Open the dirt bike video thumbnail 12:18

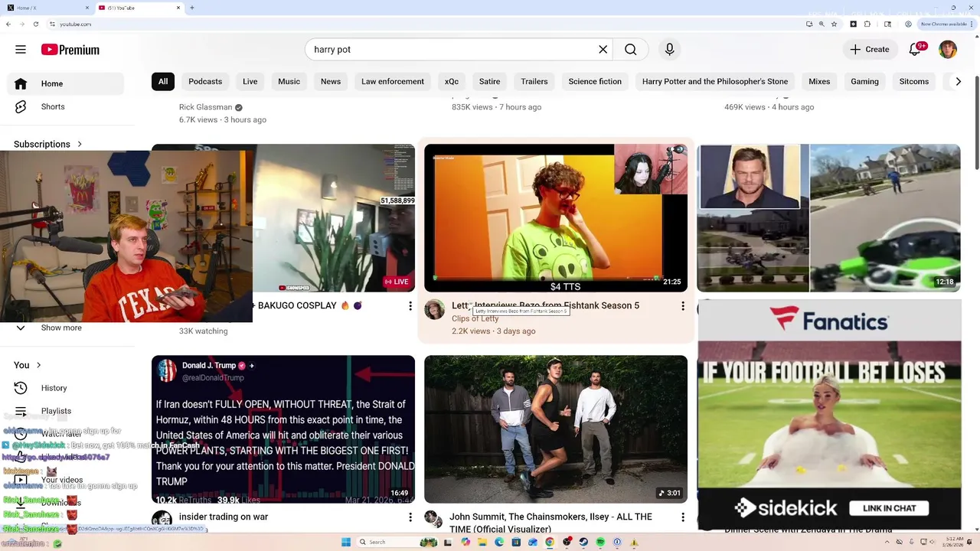828,218
